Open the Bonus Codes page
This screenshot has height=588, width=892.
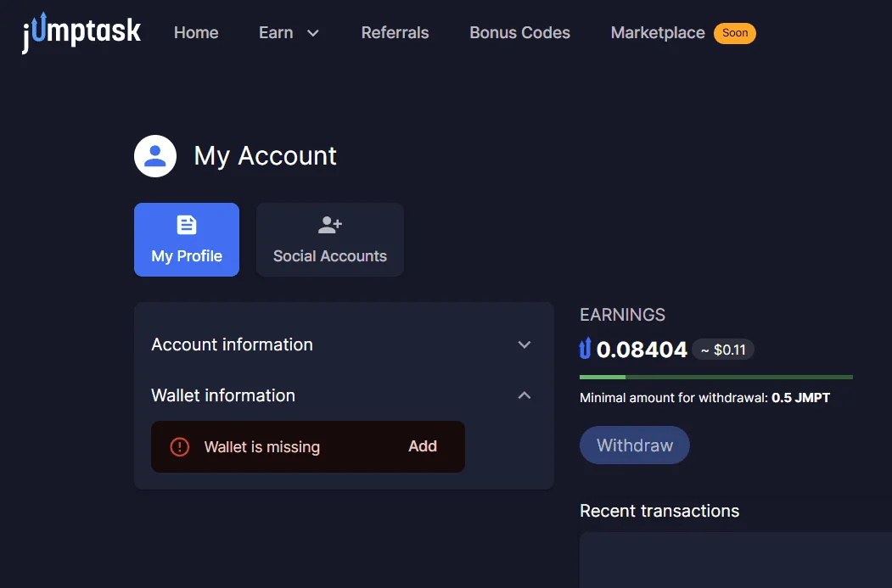[519, 32]
